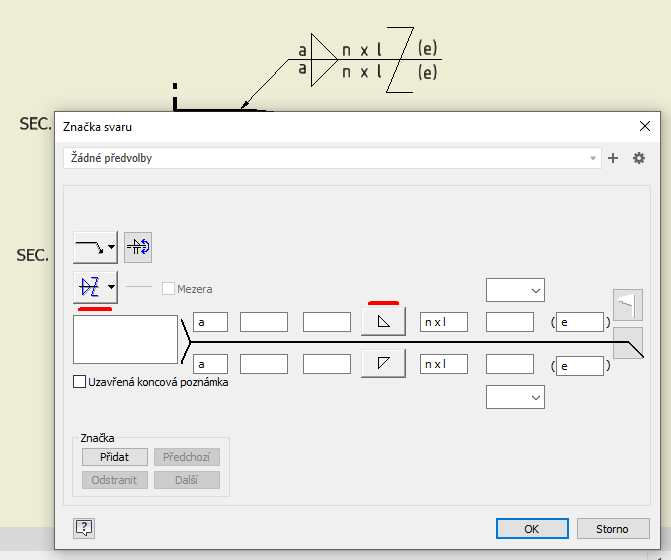
Task: Click the add preset plus icon
Action: [613, 158]
